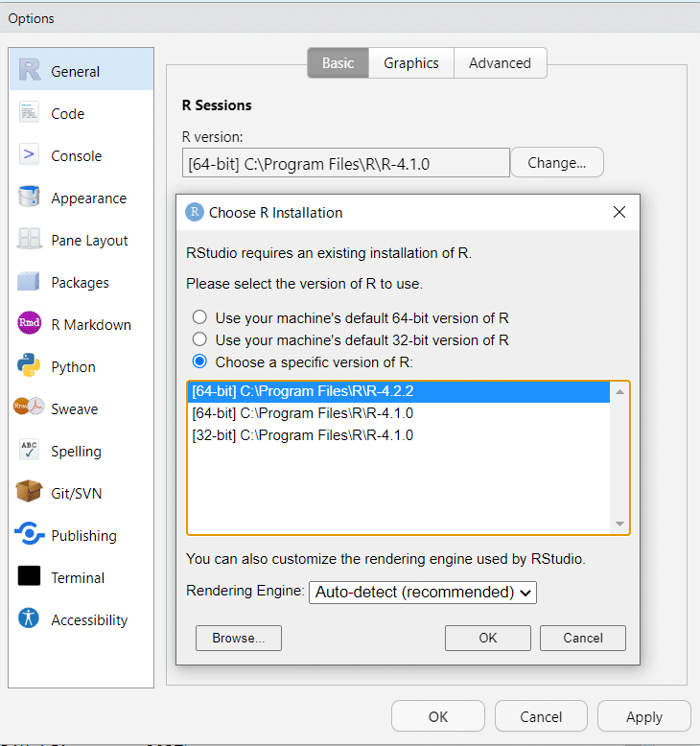700x746 pixels.
Task: Select the General R icon in sidebar
Action: 30,70
